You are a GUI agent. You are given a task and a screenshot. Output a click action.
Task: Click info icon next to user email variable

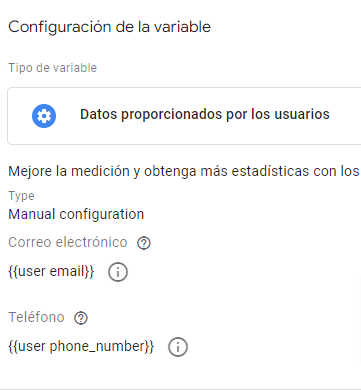[x=118, y=272]
